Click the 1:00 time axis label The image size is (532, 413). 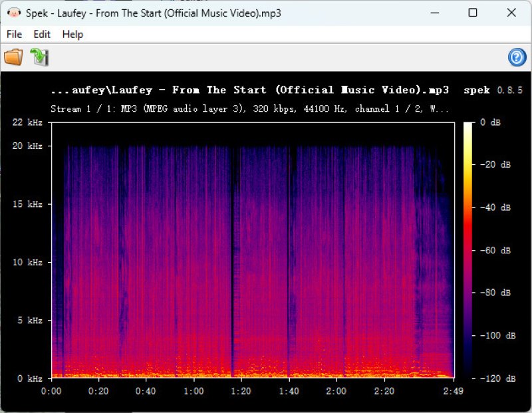(x=194, y=391)
